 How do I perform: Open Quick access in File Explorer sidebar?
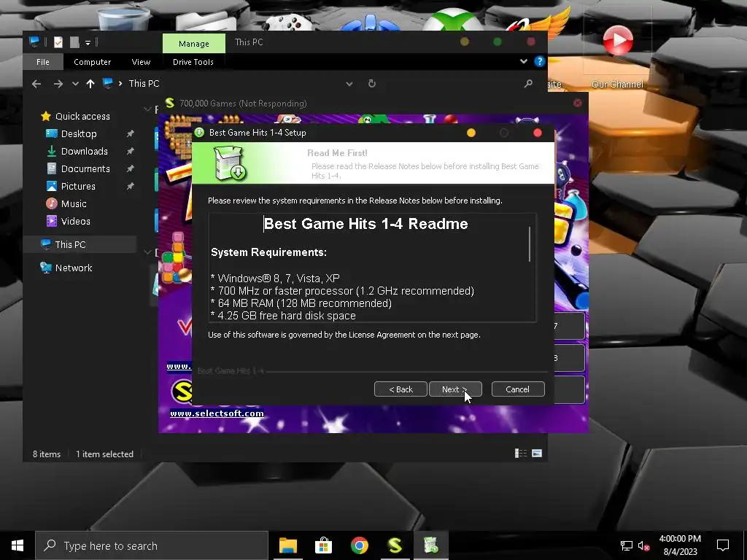[82, 116]
